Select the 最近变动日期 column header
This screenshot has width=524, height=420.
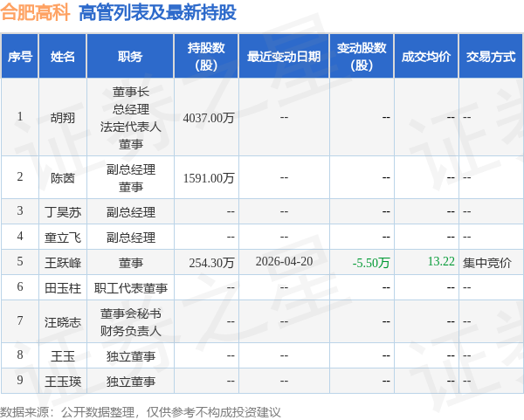coord(284,56)
